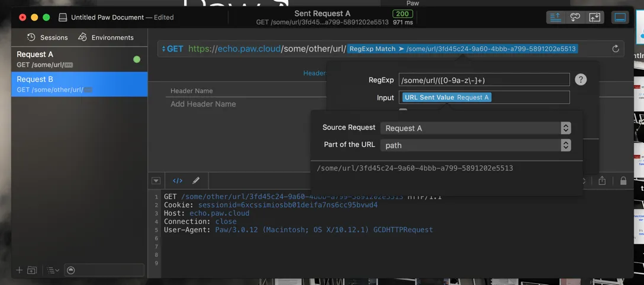Click the import/export arrows toolbar icon
This screenshot has height=285, width=644.
[x=594, y=17]
